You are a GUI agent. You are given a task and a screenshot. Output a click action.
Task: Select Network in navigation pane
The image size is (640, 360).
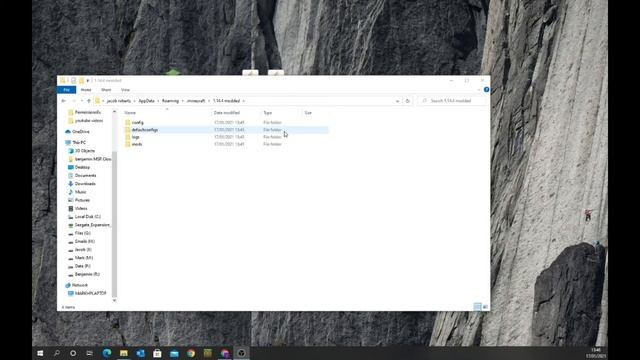[76, 285]
